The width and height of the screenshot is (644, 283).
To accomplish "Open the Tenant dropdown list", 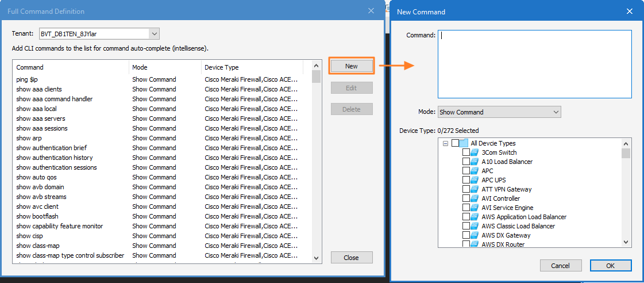I will [154, 34].
